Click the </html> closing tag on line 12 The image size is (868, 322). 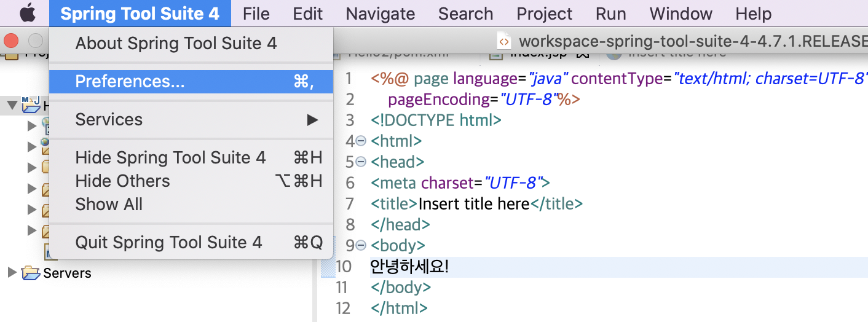click(399, 308)
